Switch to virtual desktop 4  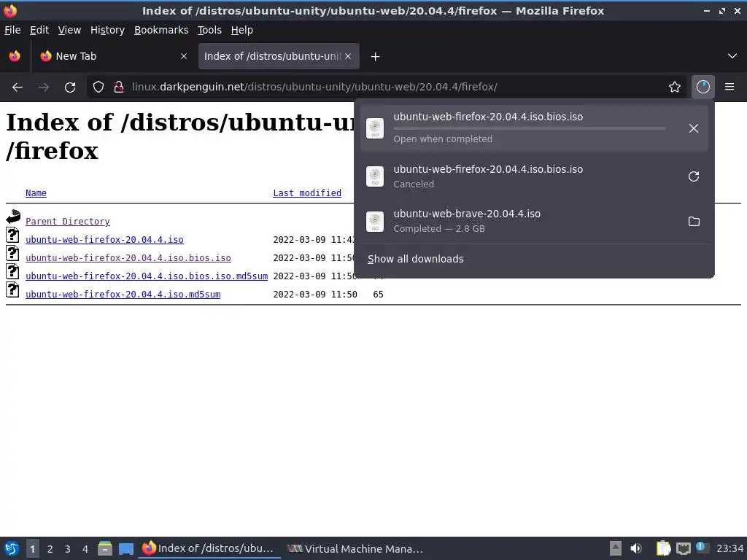[85, 549]
